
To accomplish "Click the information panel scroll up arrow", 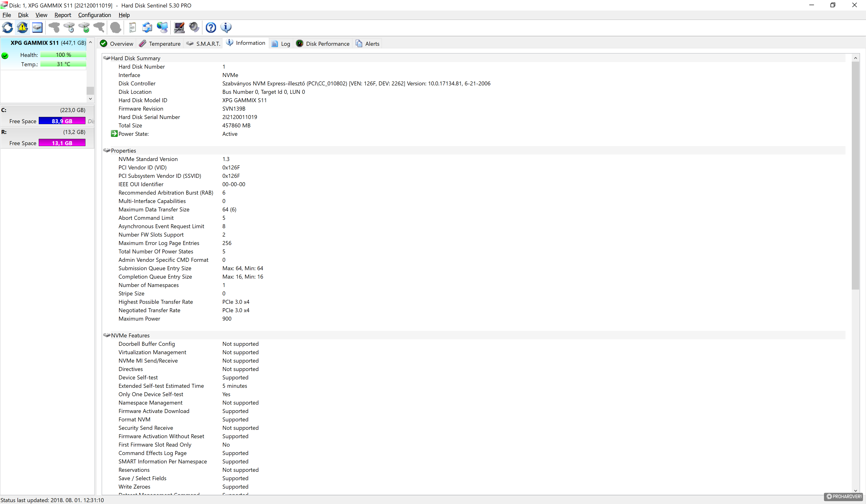I will (x=855, y=58).
